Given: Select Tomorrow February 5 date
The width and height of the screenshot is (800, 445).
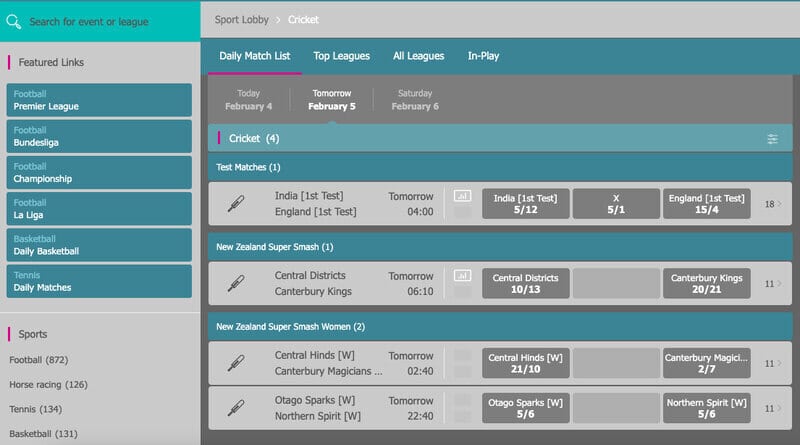Looking at the screenshot, I should (332, 100).
